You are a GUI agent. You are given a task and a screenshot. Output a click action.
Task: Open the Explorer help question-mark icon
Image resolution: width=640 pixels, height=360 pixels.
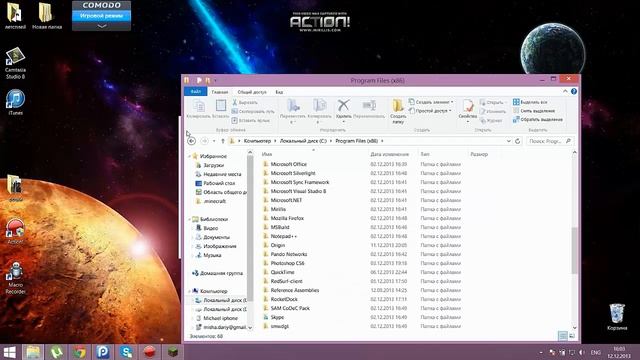pyautogui.click(x=574, y=91)
